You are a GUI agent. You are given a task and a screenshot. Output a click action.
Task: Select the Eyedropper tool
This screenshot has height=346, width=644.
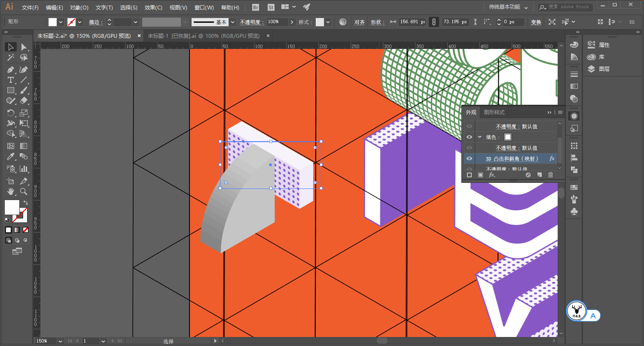pyautogui.click(x=11, y=157)
